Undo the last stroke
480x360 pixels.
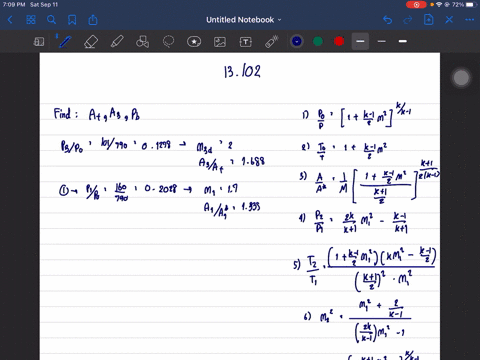(x=387, y=20)
